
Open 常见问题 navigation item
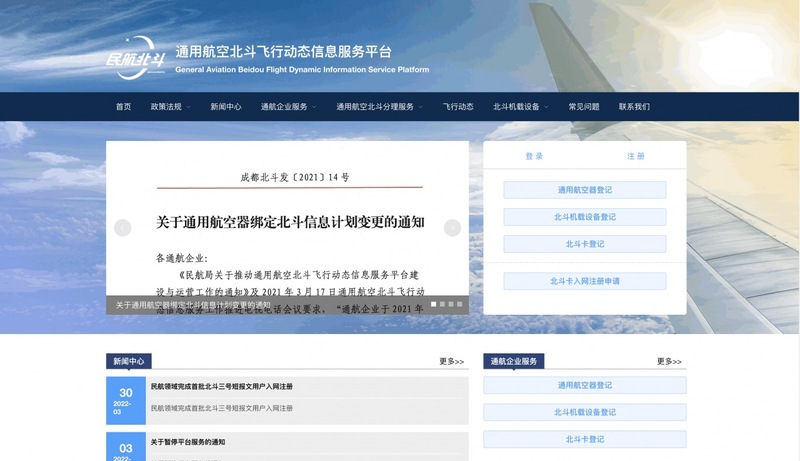[x=584, y=107]
